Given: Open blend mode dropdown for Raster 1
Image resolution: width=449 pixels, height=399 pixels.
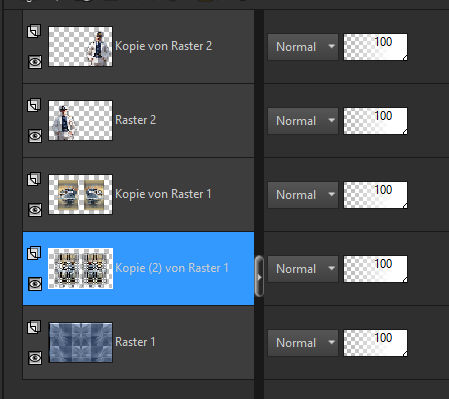Looking at the screenshot, I should click(x=303, y=343).
